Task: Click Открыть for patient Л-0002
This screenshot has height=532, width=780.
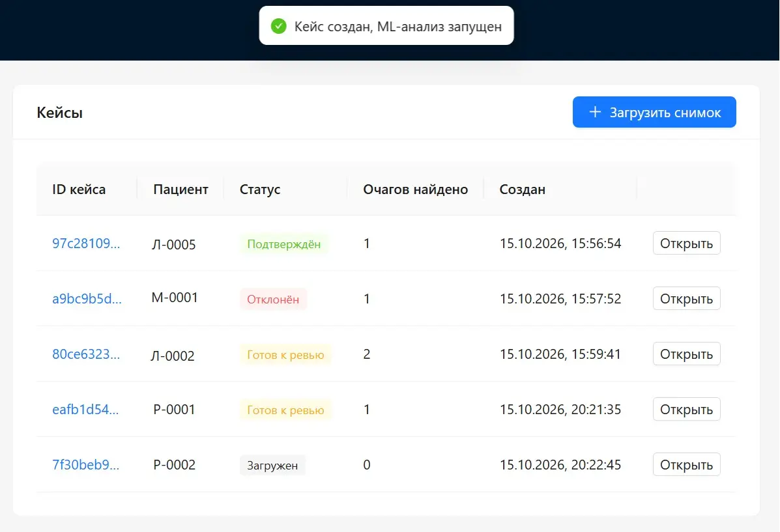Action: pyautogui.click(x=686, y=354)
